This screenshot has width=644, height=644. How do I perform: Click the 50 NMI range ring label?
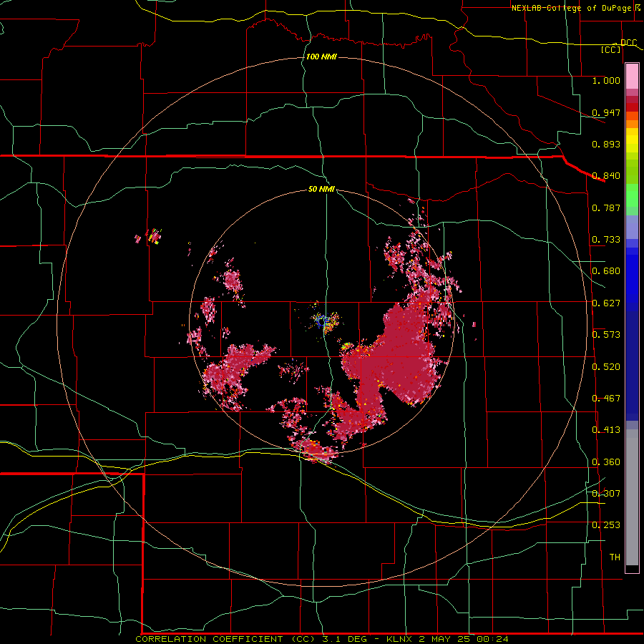click(321, 190)
